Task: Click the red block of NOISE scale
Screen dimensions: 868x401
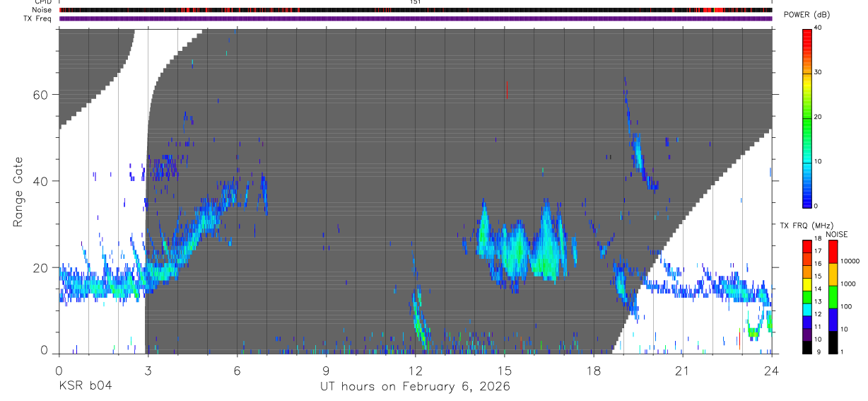Action: 833,251
